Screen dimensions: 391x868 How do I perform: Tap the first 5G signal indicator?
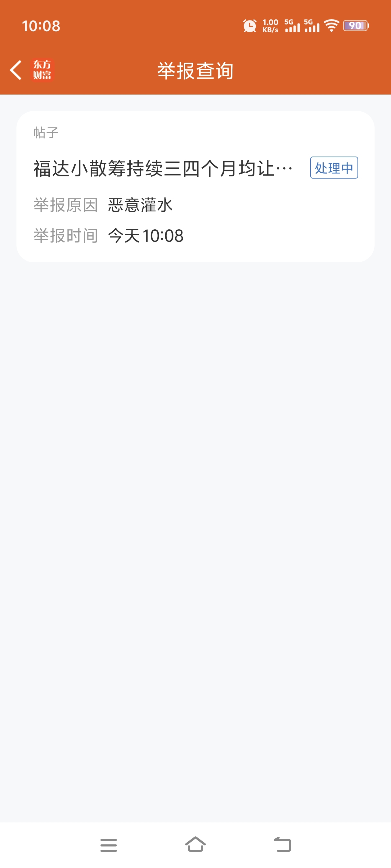[x=292, y=26]
